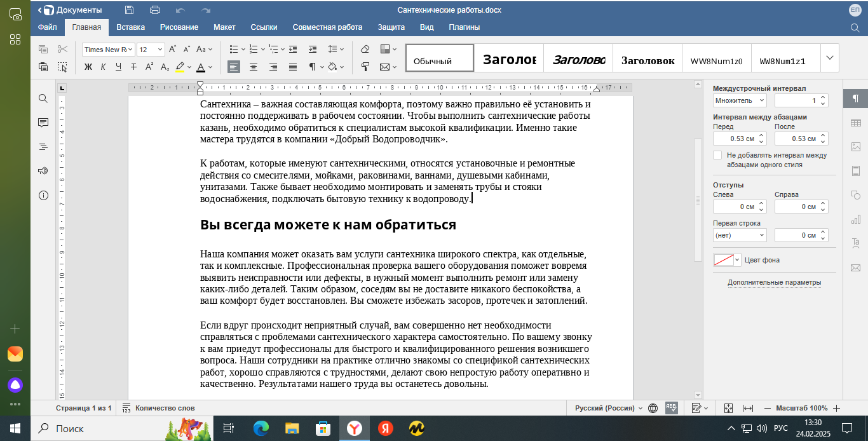This screenshot has width=868, height=441.
Task: Click the fit to page icon
Action: point(729,408)
